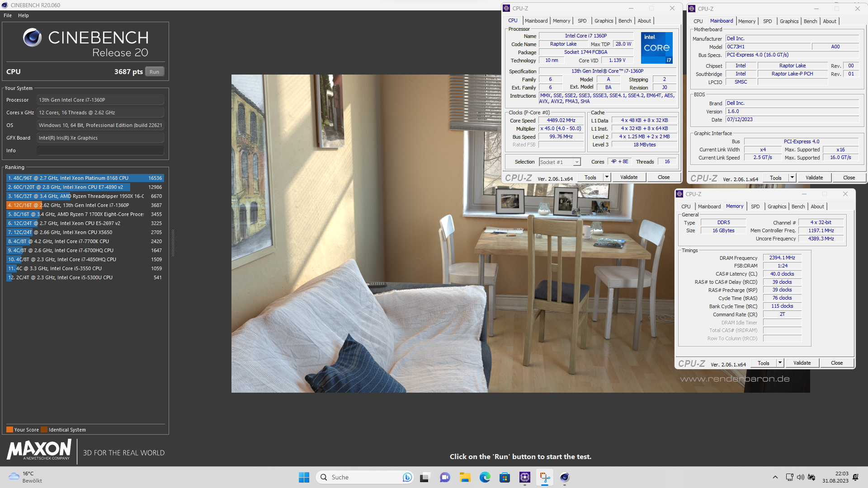
Task: Click the MAXON logo
Action: (x=39, y=450)
